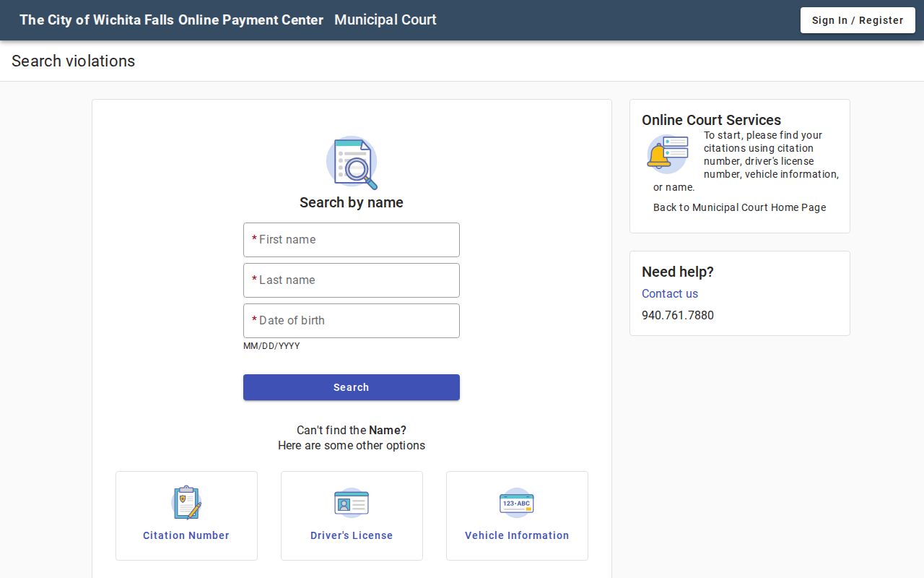Click the Municipal Court header text

385,20
